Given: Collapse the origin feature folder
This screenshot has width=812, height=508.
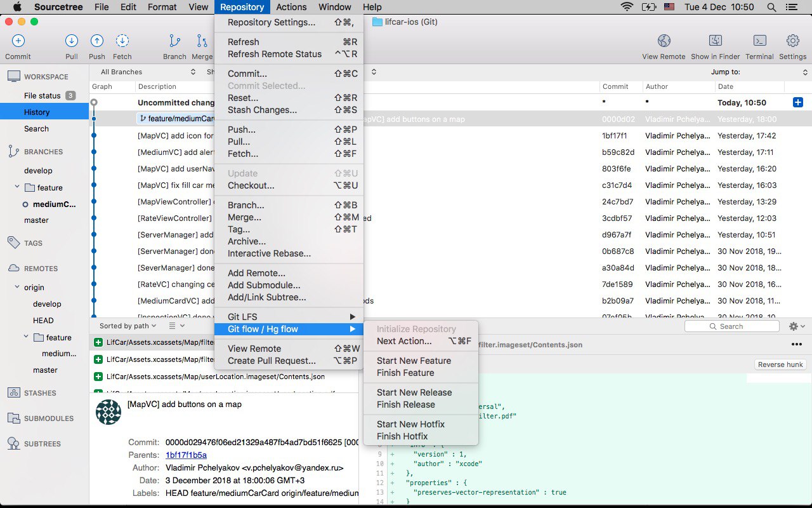Looking at the screenshot, I should pyautogui.click(x=27, y=337).
